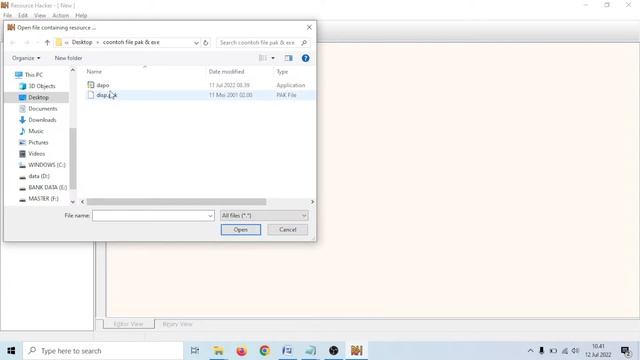Open Downloads folder in sidebar
The width and height of the screenshot is (640, 360).
tap(42, 120)
